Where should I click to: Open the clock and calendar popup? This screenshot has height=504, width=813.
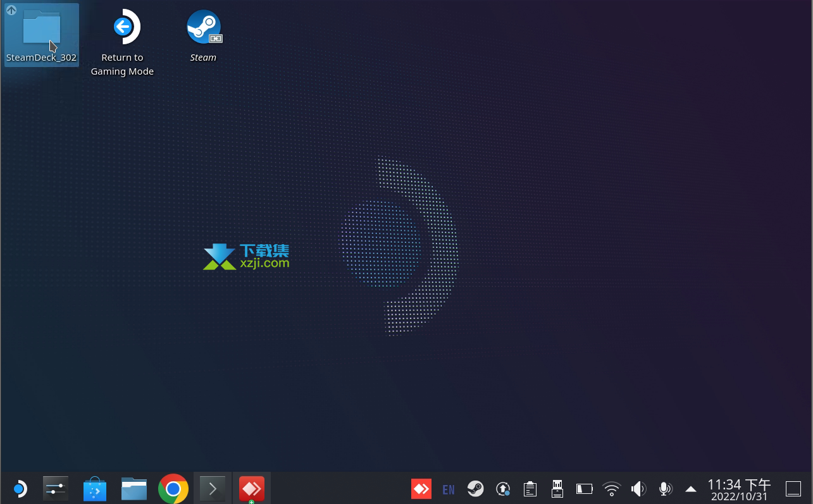point(739,489)
